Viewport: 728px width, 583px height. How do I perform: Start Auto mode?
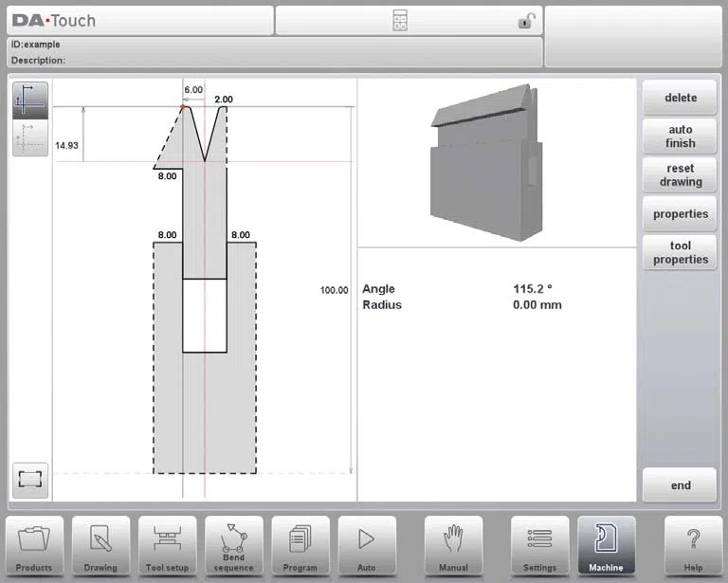[x=367, y=546]
